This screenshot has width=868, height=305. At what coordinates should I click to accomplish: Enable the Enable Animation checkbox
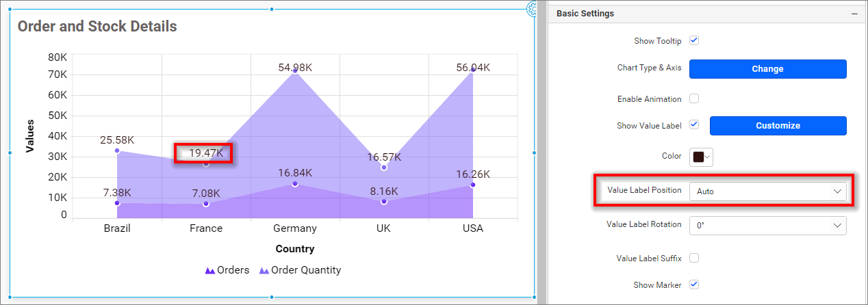point(694,98)
